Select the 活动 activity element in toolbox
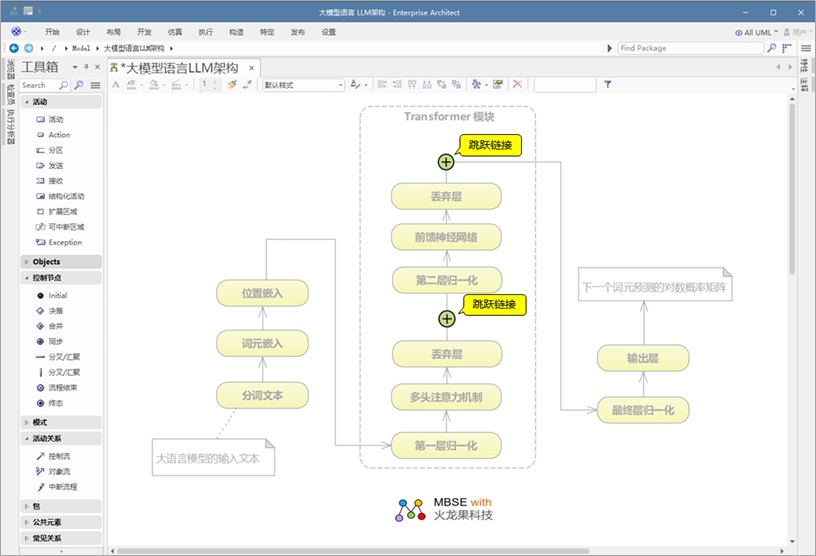The width and height of the screenshot is (816, 556). (55, 119)
